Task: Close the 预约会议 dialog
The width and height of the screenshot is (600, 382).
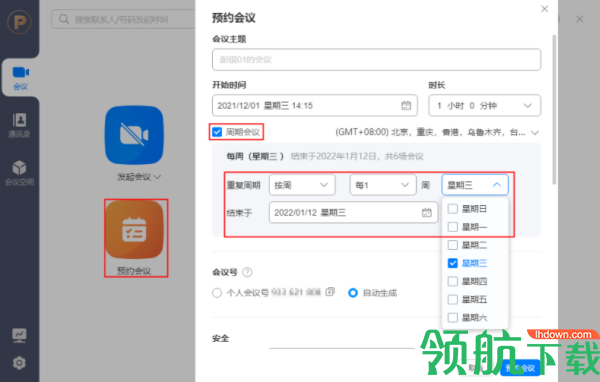Action: (545, 9)
